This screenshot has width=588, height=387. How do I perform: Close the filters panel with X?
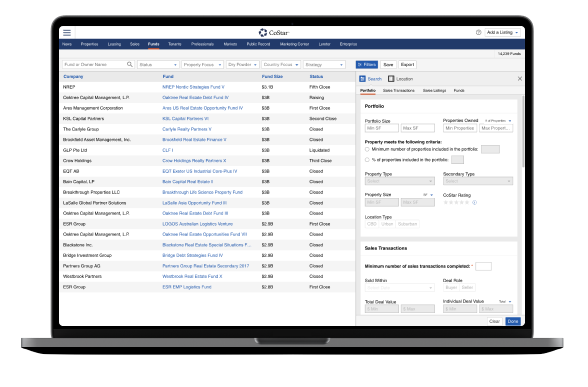520,79
